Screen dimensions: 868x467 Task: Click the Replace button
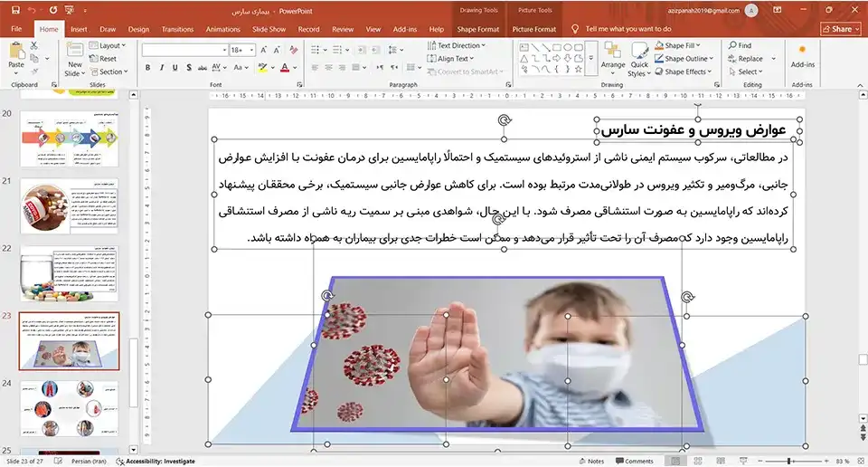pos(746,58)
